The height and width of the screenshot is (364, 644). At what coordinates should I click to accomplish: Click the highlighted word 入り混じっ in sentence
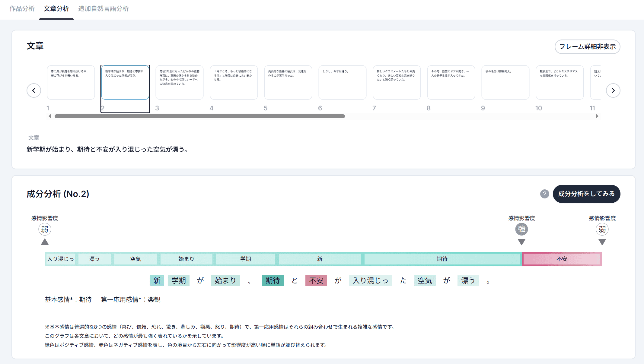tap(371, 281)
